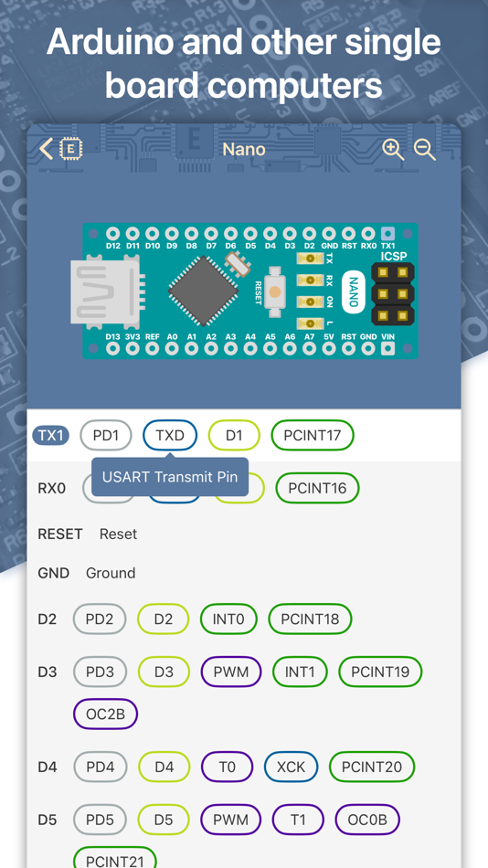Dismiss the USART Transmit Pin tooltip
488x868 pixels.
(x=170, y=476)
